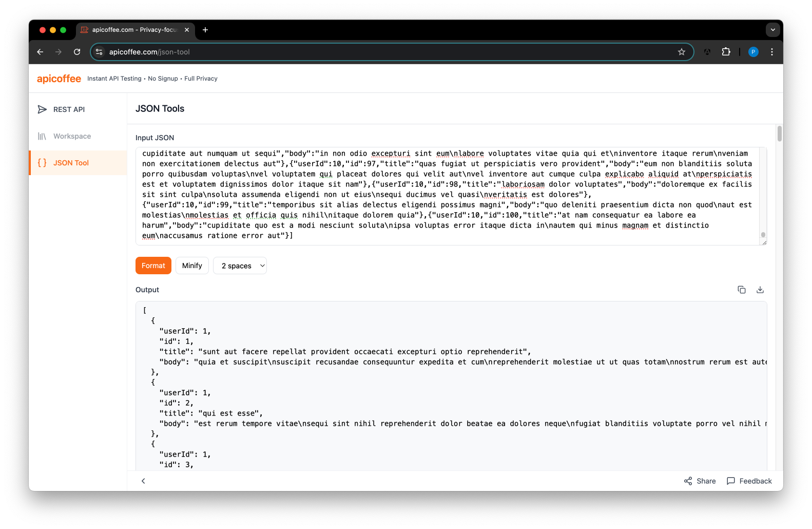Bookmark this page with the star icon

click(682, 52)
